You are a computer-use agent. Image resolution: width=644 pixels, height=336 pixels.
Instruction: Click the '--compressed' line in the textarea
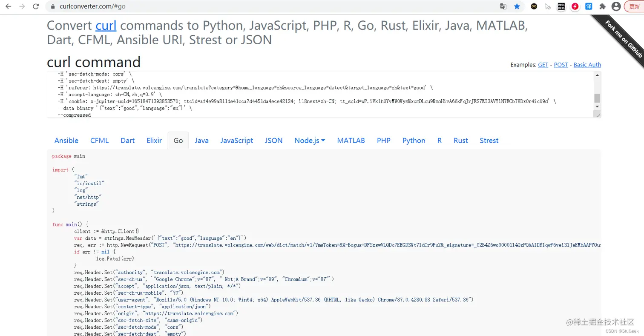74,115
